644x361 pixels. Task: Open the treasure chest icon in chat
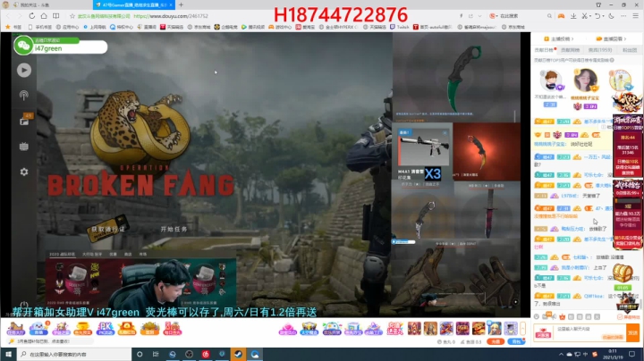pos(623,272)
